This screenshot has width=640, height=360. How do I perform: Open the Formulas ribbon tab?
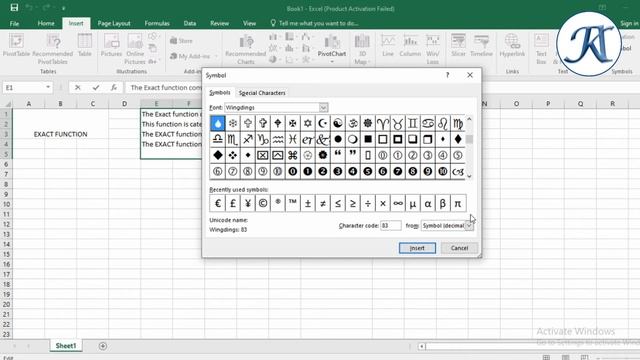[157, 23]
